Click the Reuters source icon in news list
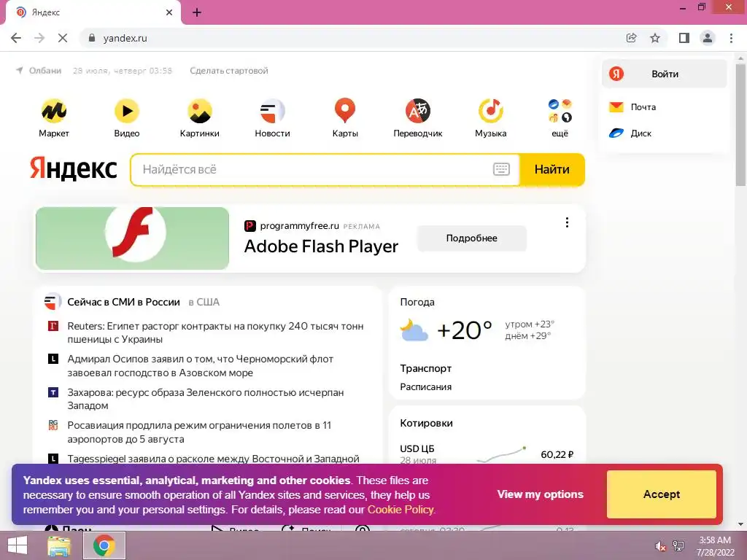Image resolution: width=747 pixels, height=560 pixels. point(53,326)
